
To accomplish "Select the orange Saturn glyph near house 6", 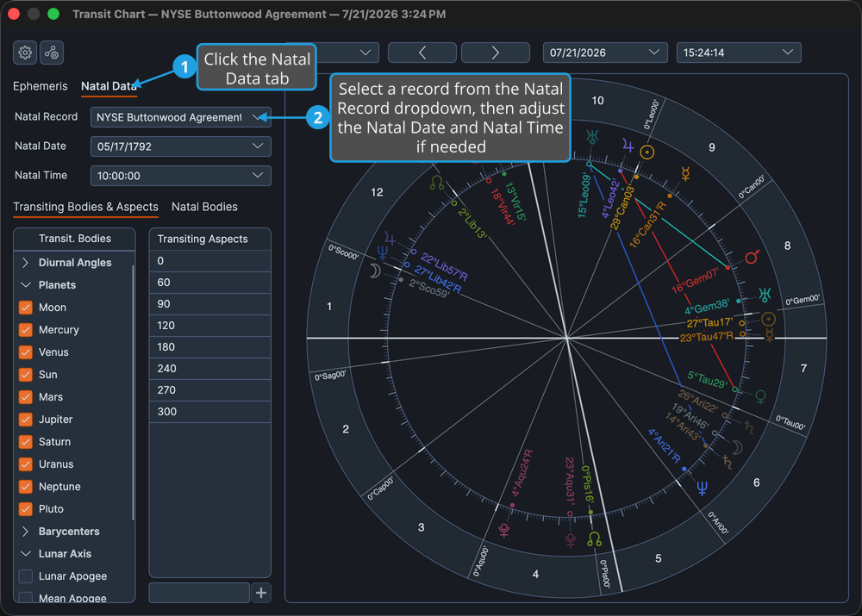I will pos(728,462).
